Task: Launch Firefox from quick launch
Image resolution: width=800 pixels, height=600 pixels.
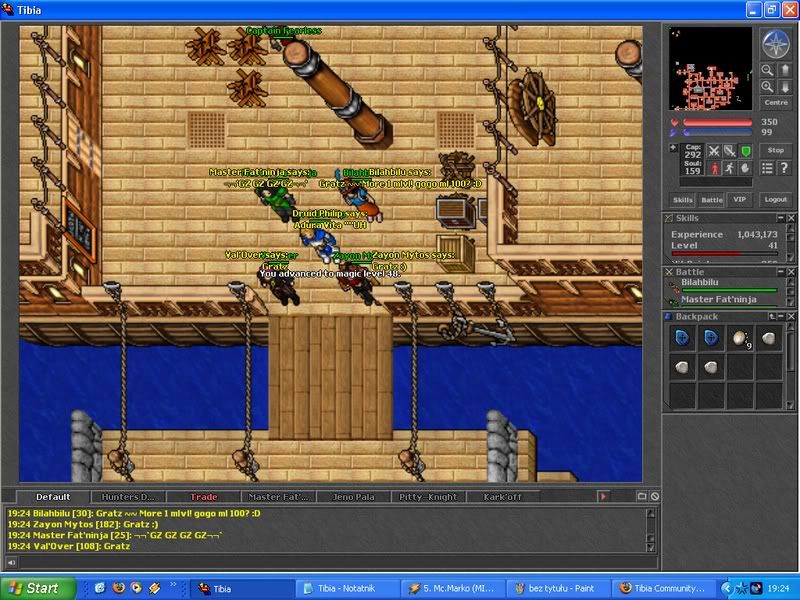Action: [x=118, y=588]
